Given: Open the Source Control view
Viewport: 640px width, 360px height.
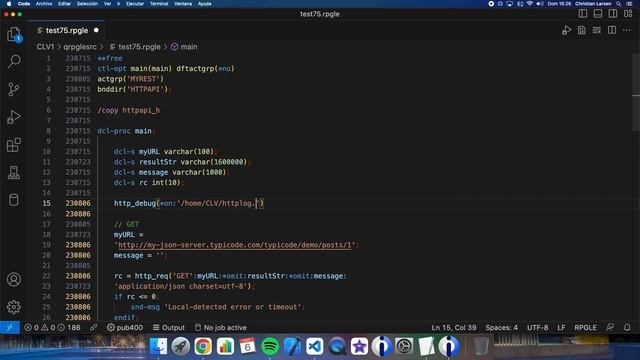Looking at the screenshot, I should pyautogui.click(x=14, y=89).
